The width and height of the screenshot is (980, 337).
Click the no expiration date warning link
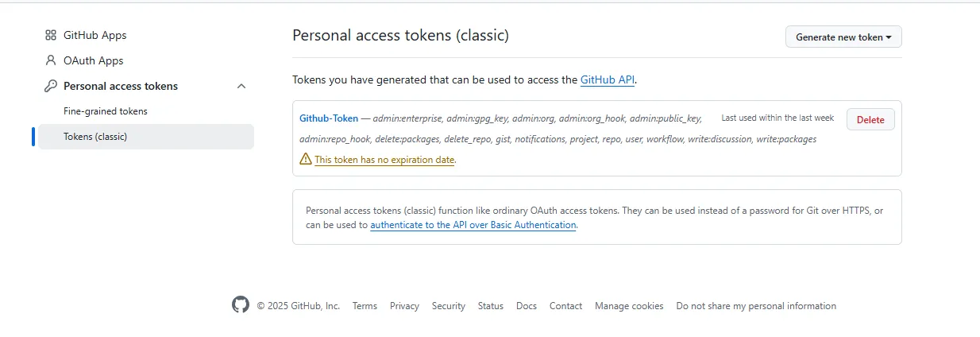tap(384, 160)
